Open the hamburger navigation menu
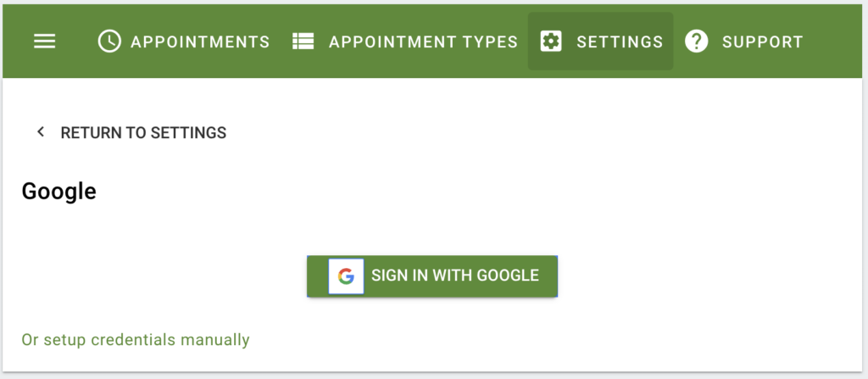 [44, 42]
